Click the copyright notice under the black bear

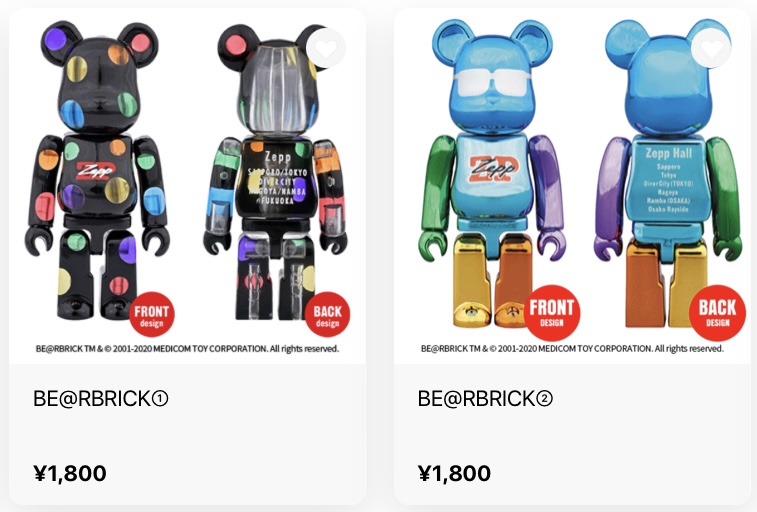187,348
